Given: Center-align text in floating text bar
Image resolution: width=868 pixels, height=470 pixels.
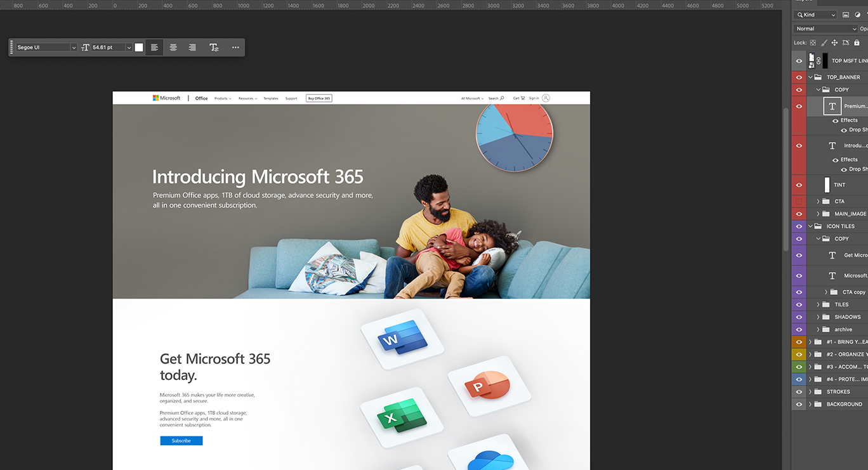Looking at the screenshot, I should pos(173,48).
